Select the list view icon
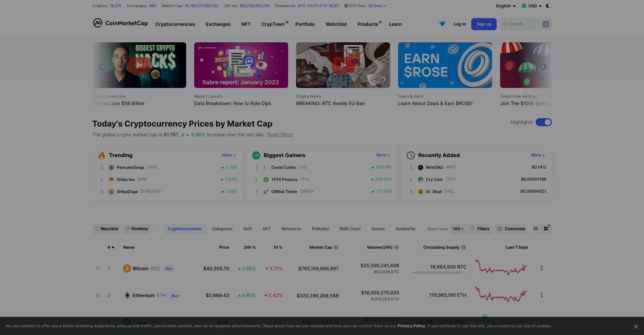This screenshot has width=644, height=335. click(x=536, y=229)
